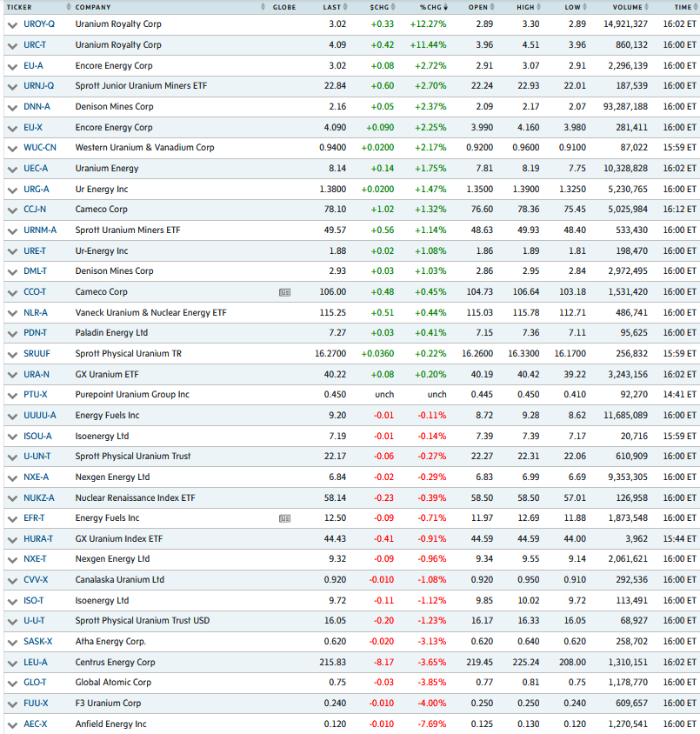Select 'Canalaska Uranium Ltd' company name
This screenshot has height=734, width=700.
pyautogui.click(x=120, y=579)
